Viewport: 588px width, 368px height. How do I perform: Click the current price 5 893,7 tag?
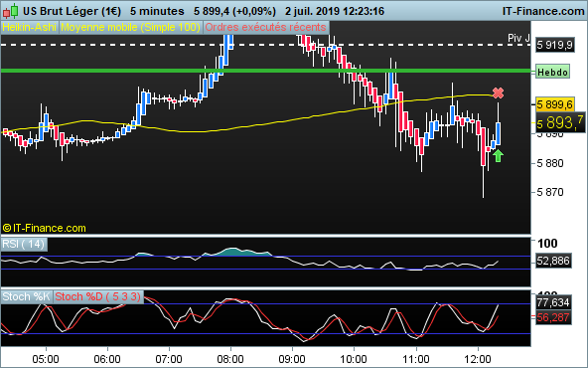click(x=560, y=122)
